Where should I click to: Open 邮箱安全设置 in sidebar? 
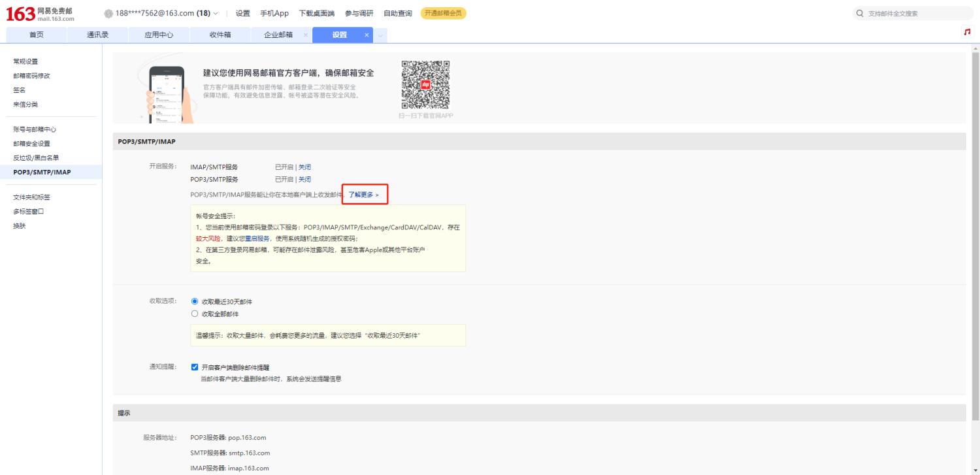[32, 144]
